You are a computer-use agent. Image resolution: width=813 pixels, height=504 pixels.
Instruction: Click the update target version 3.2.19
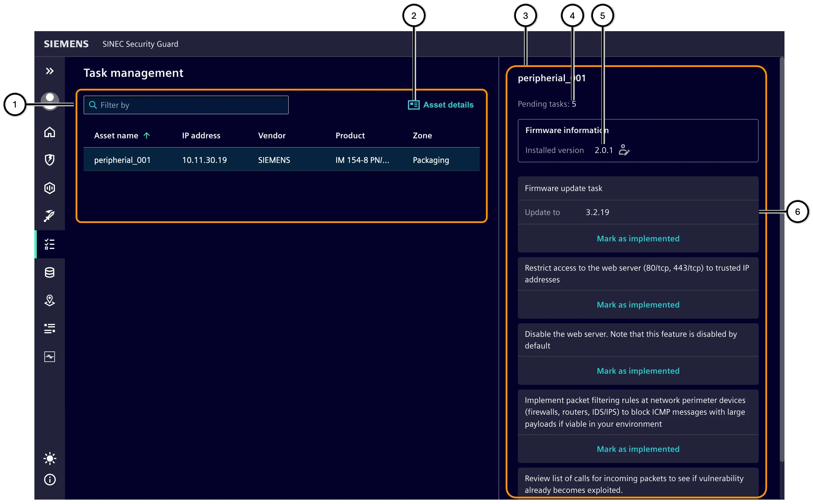[597, 212]
